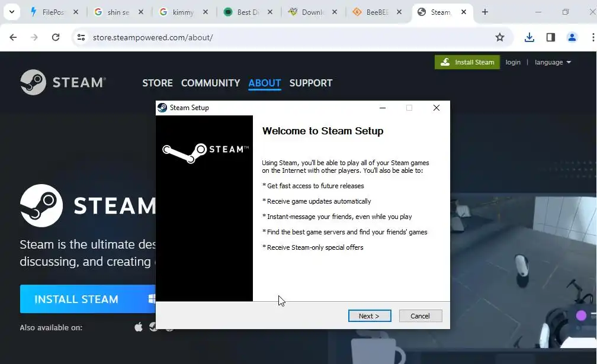Click Next in Steam Setup dialog
Screen dimensions: 597x364
pos(370,315)
